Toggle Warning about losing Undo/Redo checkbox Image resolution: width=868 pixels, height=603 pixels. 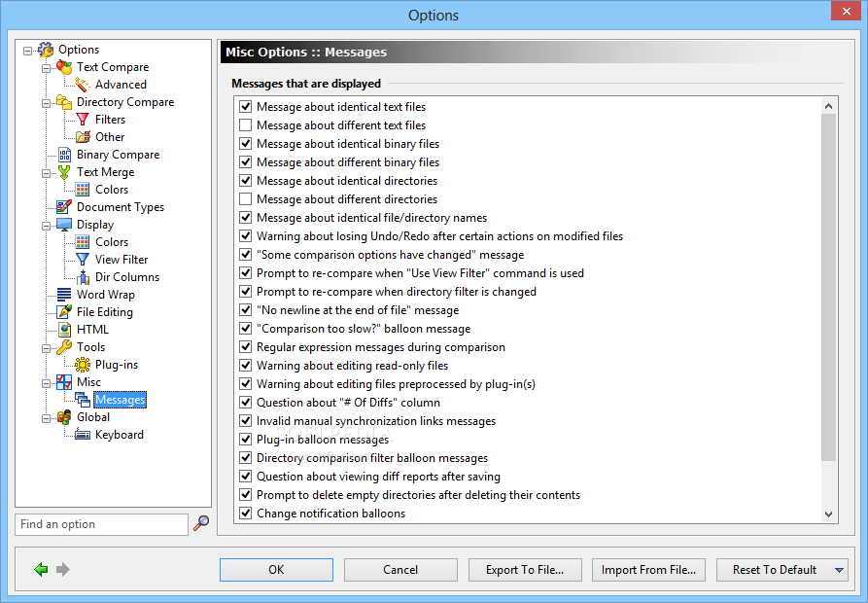tap(245, 236)
